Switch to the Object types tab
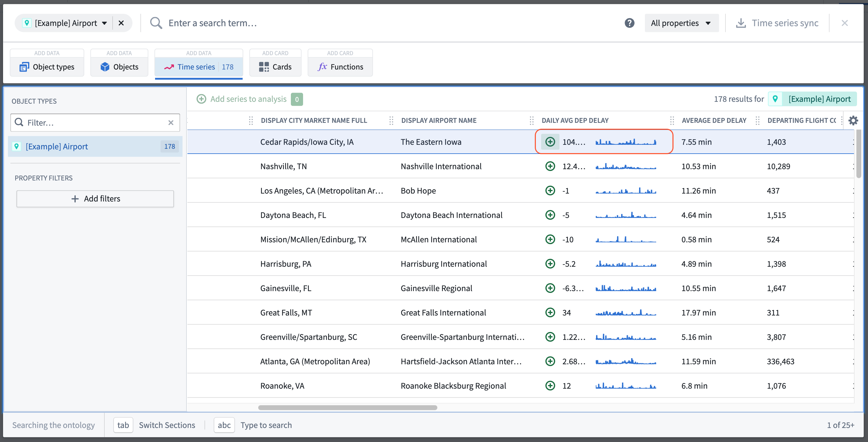This screenshot has width=868, height=442. pyautogui.click(x=47, y=67)
